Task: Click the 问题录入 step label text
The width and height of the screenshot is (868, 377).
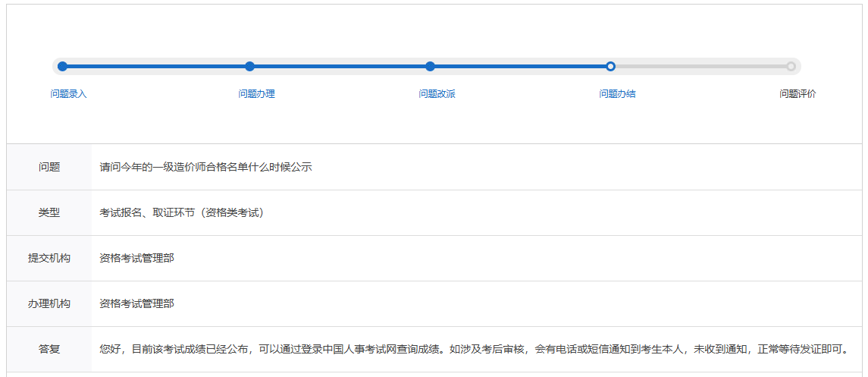Action: pyautogui.click(x=69, y=94)
